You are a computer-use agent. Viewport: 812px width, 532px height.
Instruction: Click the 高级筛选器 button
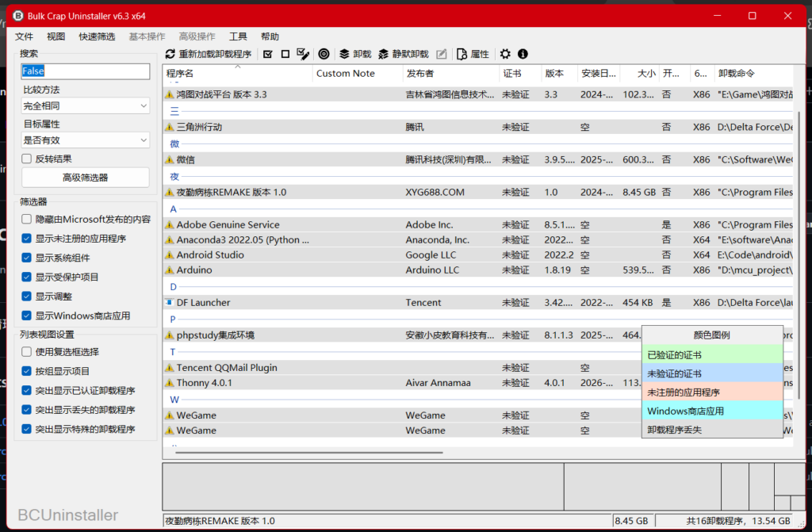click(x=86, y=177)
